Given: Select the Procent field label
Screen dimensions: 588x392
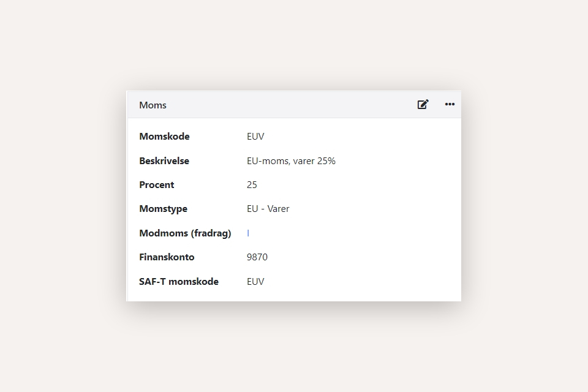Looking at the screenshot, I should coord(157,185).
